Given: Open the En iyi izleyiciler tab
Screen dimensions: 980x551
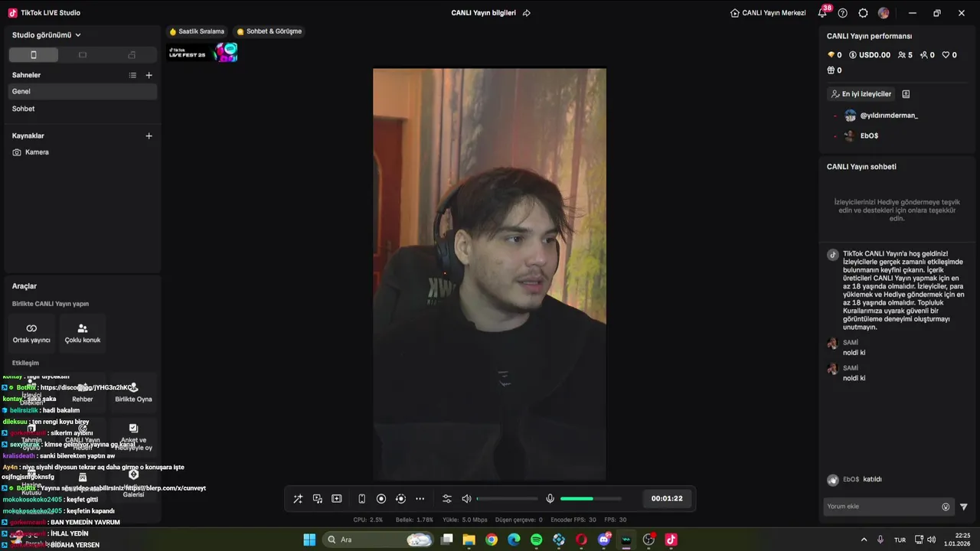Looking at the screenshot, I should (x=861, y=94).
